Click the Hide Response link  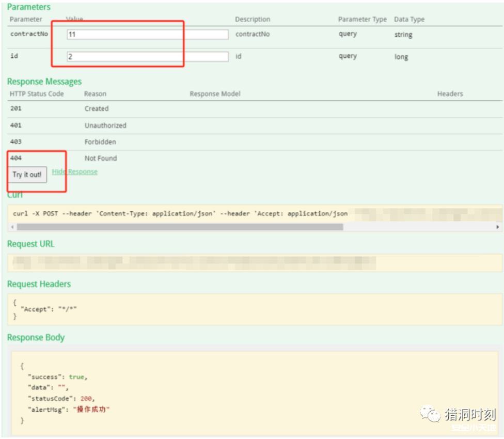75,171
